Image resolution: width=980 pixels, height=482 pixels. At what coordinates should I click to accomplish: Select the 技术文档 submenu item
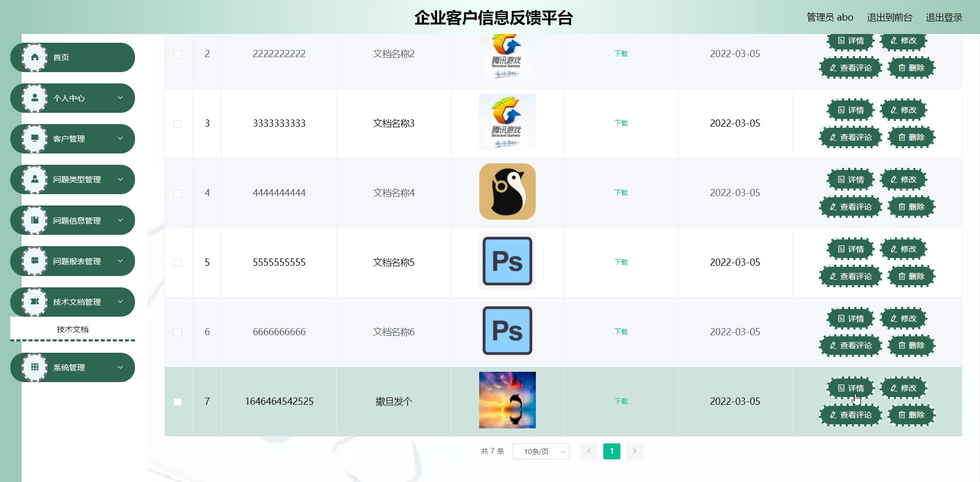point(73,329)
